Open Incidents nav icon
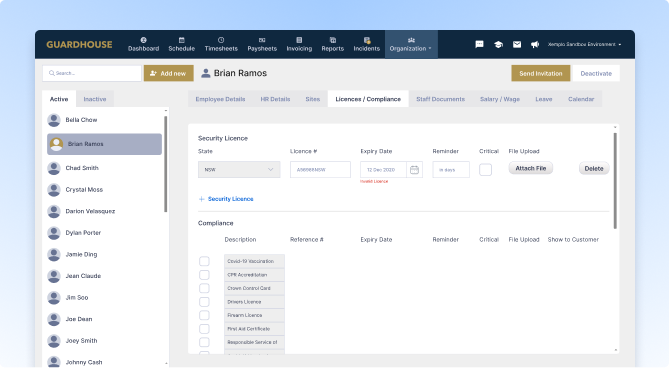This screenshot has width=669, height=368. click(x=366, y=40)
